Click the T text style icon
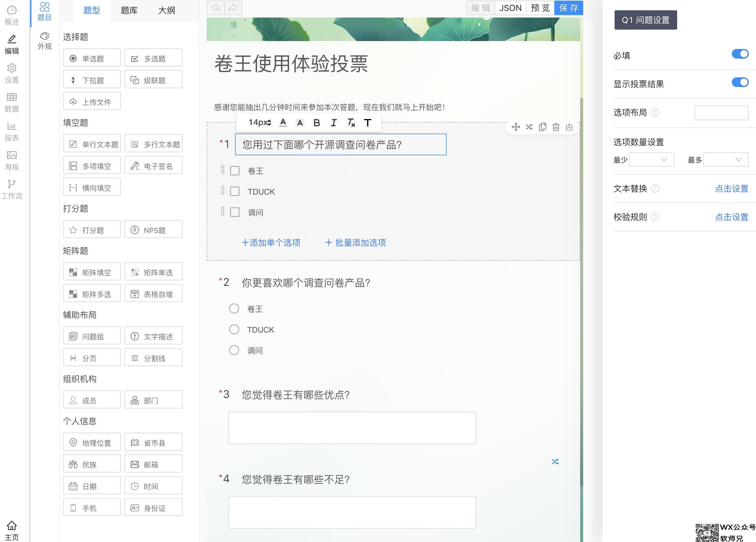This screenshot has width=756, height=542. 367,123
